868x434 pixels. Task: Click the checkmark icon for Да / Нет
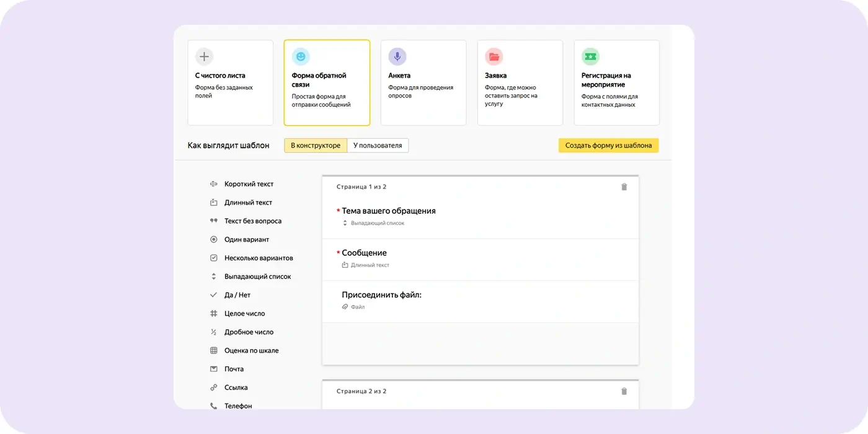[x=213, y=295]
